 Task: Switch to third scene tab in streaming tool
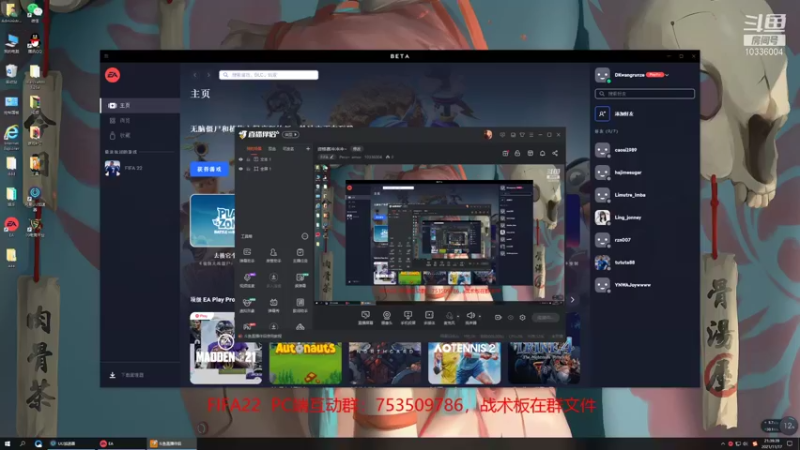[x=288, y=149]
